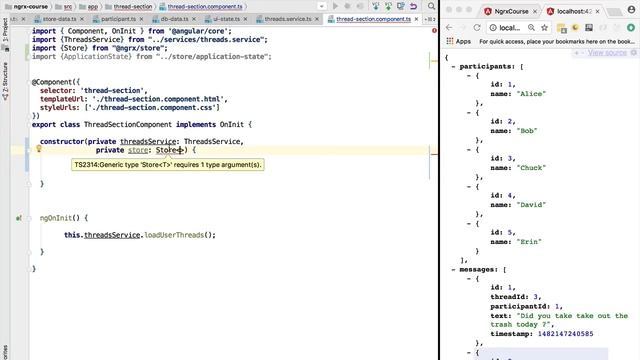Go back in the browser window
The height and width of the screenshot is (360, 640).
pyautogui.click(x=449, y=27)
